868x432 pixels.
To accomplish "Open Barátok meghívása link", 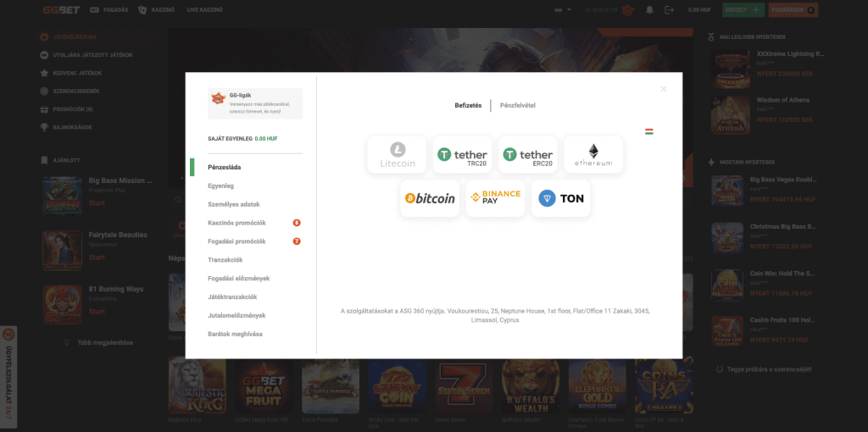I will point(236,334).
